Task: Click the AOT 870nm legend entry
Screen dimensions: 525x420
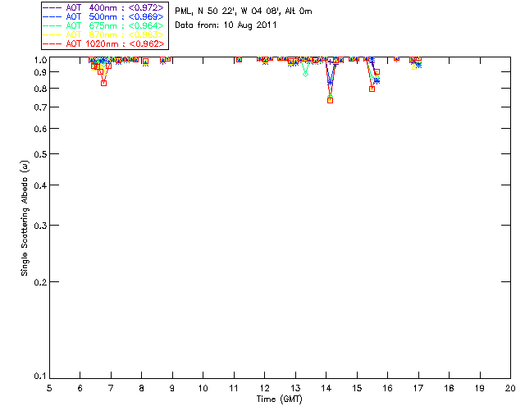Action: point(104,34)
